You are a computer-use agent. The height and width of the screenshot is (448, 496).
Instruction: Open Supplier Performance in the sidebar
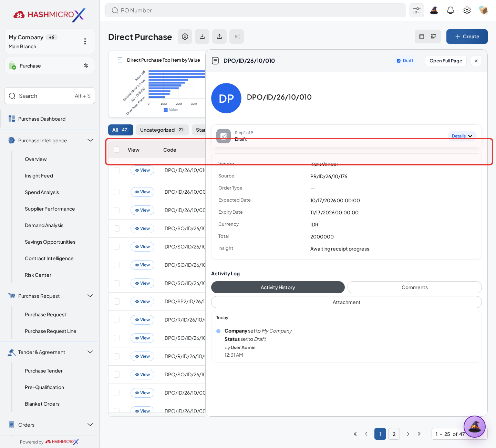pos(50,209)
